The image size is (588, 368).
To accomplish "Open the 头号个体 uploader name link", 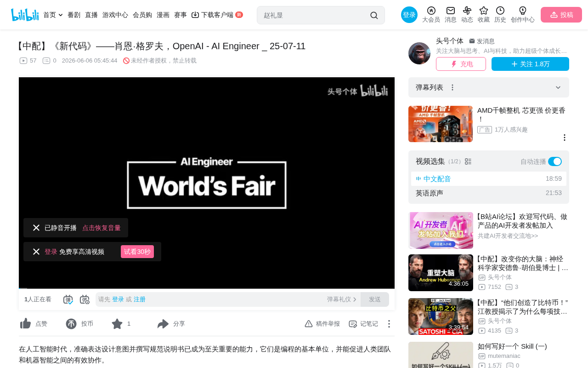I will tap(450, 41).
